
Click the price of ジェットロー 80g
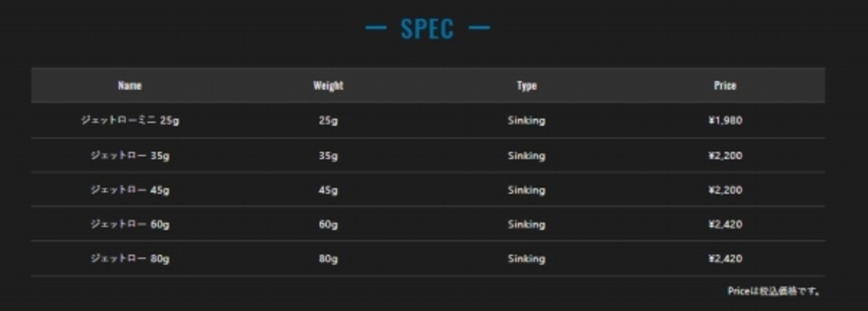coord(725,259)
